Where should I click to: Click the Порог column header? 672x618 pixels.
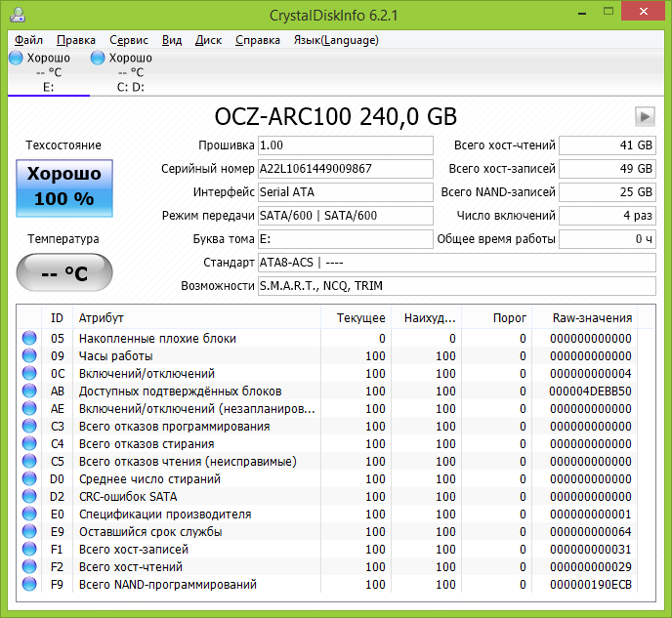(x=496, y=317)
